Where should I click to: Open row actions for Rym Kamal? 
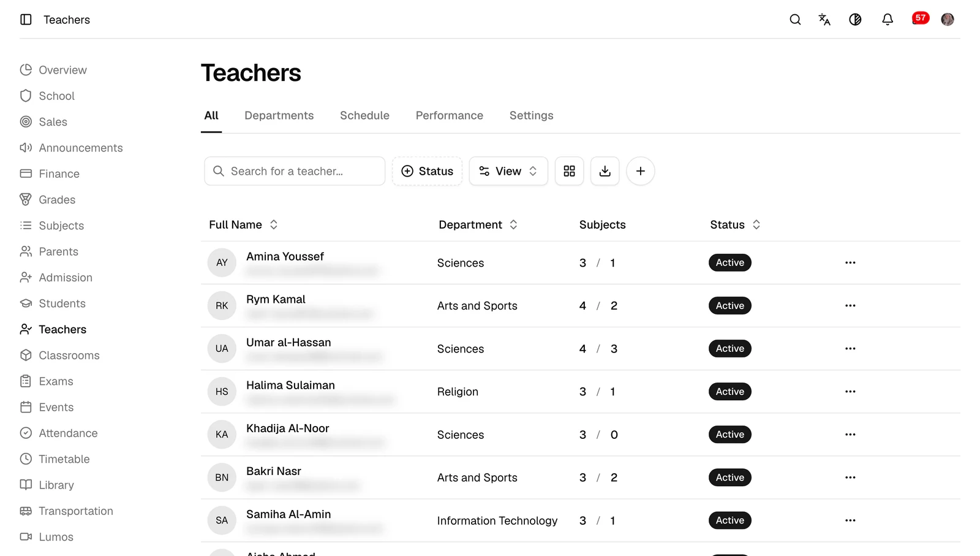[850, 305]
